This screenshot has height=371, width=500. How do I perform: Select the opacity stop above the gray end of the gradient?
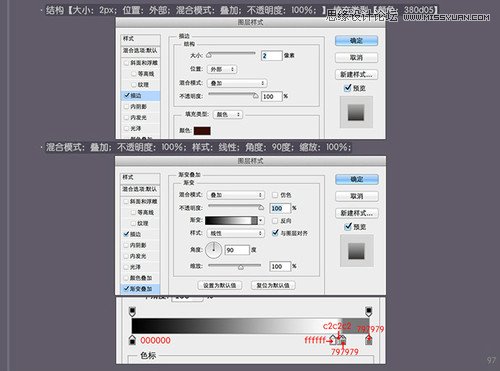369,311
